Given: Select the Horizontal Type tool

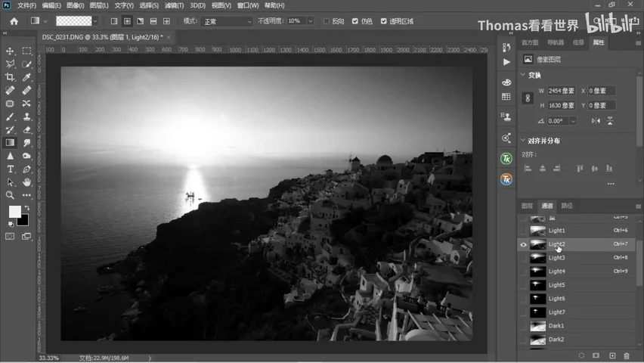Looking at the screenshot, I should click(x=10, y=169).
